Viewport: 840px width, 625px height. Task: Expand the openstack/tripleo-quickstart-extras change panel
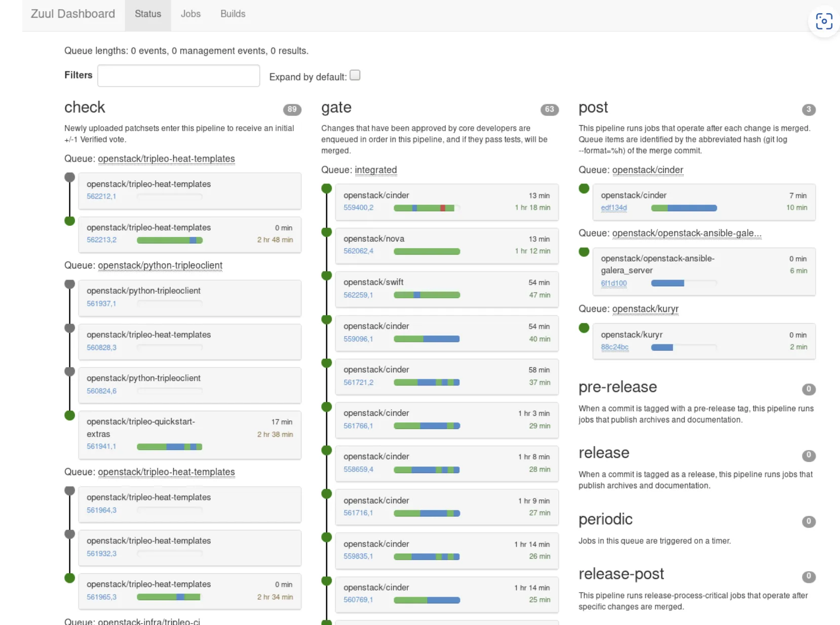pos(190,435)
